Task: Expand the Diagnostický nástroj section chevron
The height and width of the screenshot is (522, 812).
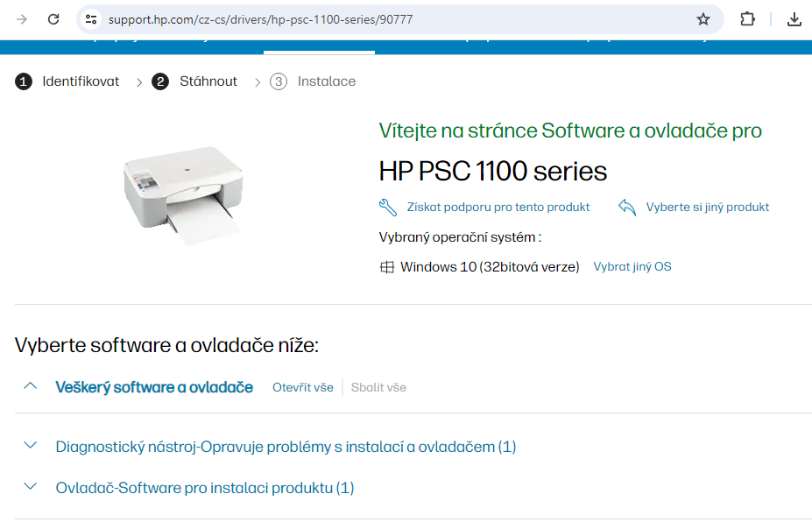Action: coord(31,445)
